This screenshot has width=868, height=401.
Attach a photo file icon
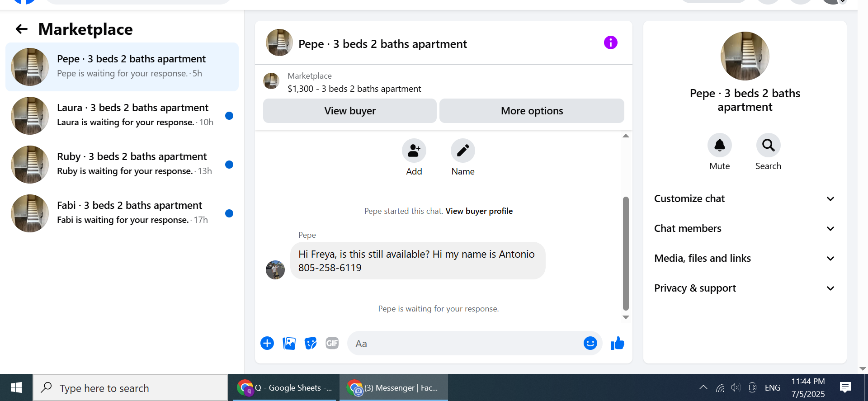pyautogui.click(x=289, y=344)
